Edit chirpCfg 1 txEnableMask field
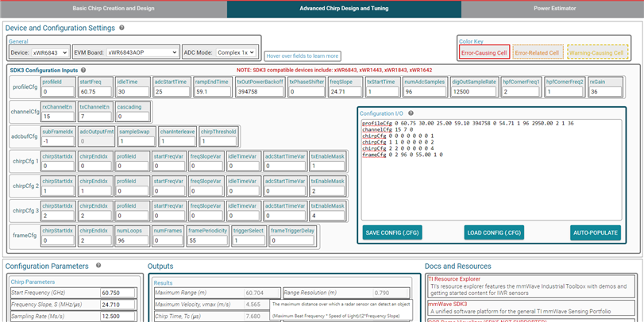644x322 pixels. pos(327,166)
